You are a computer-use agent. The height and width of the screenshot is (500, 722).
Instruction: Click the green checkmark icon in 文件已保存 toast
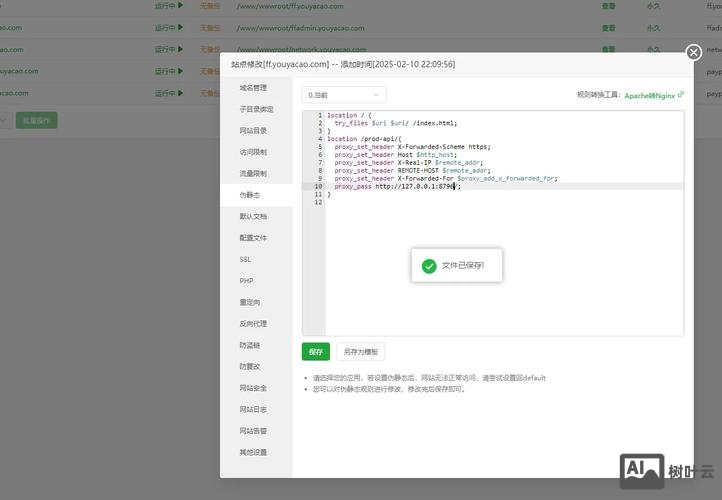[428, 266]
